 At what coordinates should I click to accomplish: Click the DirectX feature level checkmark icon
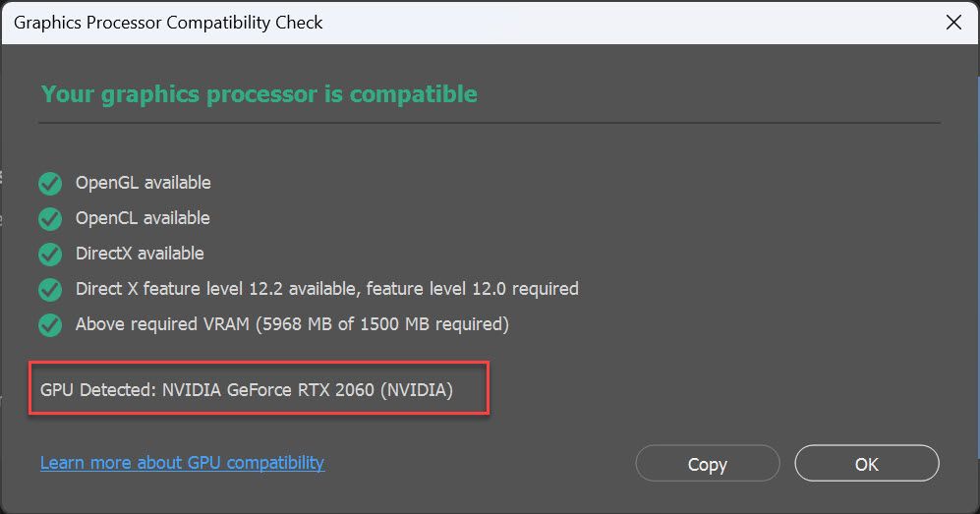point(50,290)
